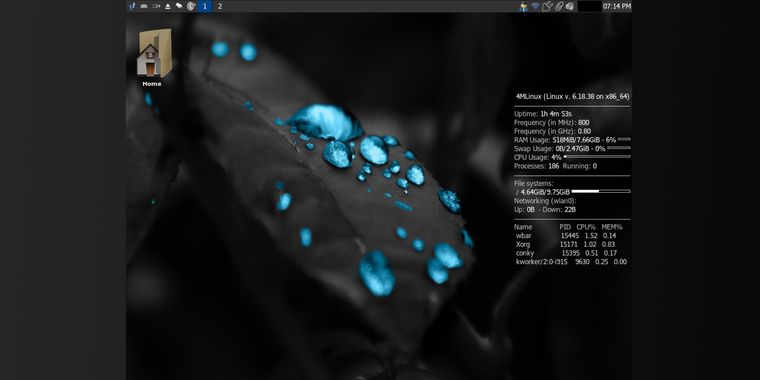Open the main menu launcher icon
This screenshot has height=380, width=760.
click(132, 6)
